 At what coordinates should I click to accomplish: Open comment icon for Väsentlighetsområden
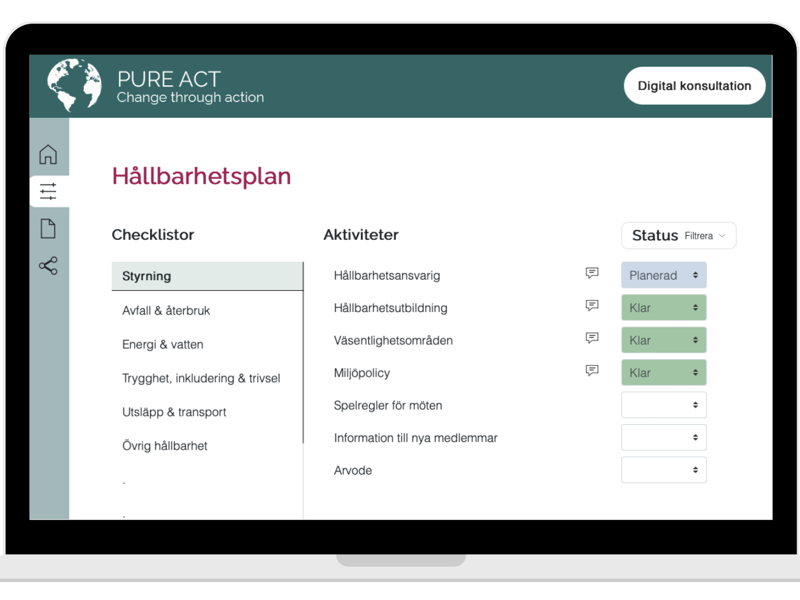click(x=592, y=338)
